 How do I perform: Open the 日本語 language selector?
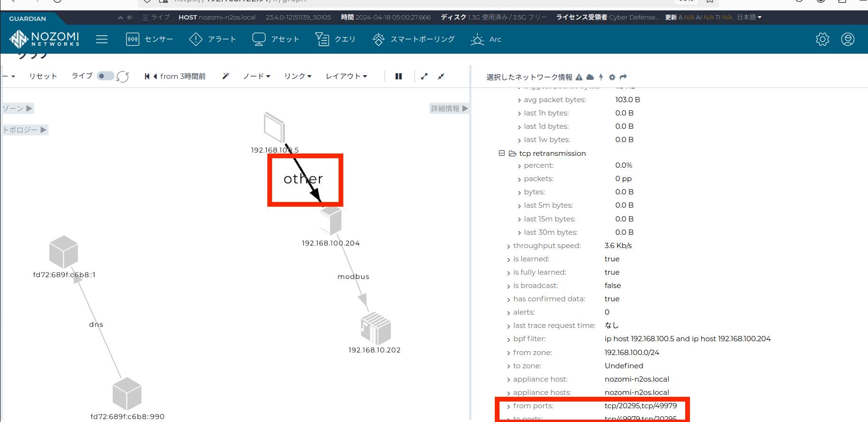pyautogui.click(x=749, y=17)
